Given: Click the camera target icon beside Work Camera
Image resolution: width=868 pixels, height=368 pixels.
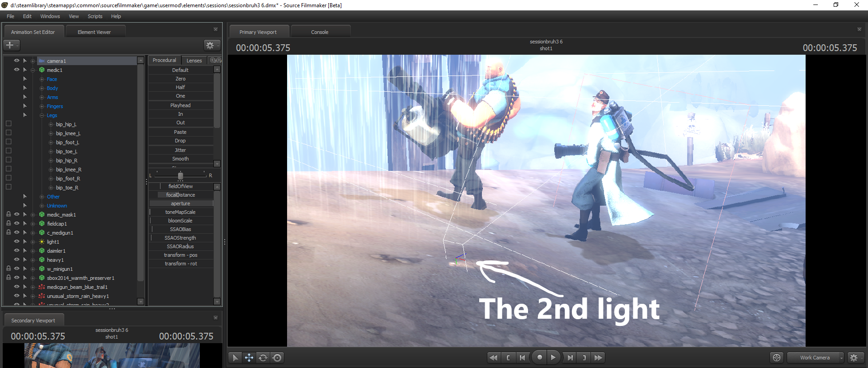Looking at the screenshot, I should click(777, 358).
